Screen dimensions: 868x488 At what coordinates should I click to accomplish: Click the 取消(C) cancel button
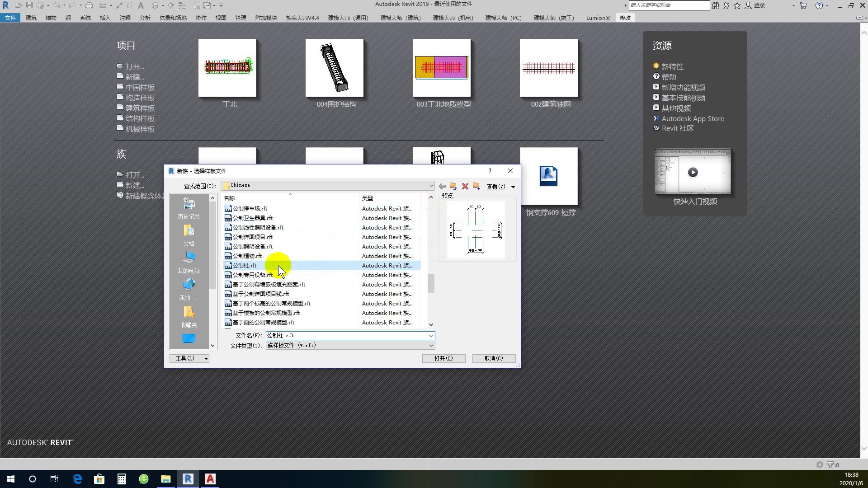(494, 358)
